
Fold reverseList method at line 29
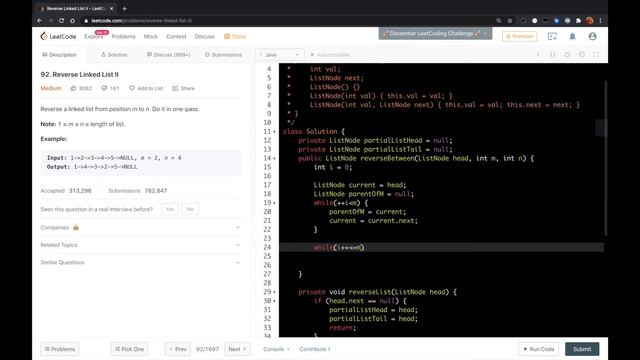274,292
